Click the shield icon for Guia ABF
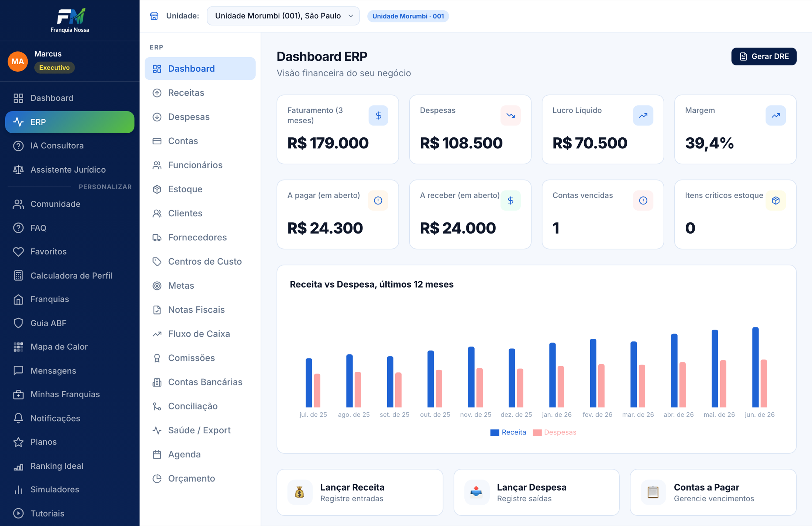 18,323
